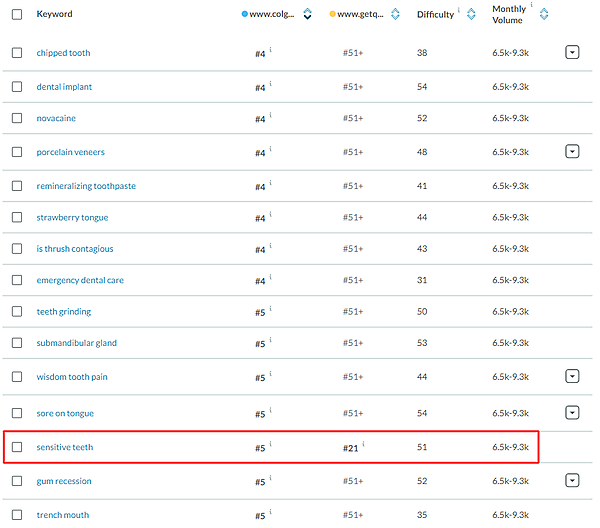Sort by the www.getq... ranking column arrows
Viewport: 600px width, 528px height.
pyautogui.click(x=395, y=14)
